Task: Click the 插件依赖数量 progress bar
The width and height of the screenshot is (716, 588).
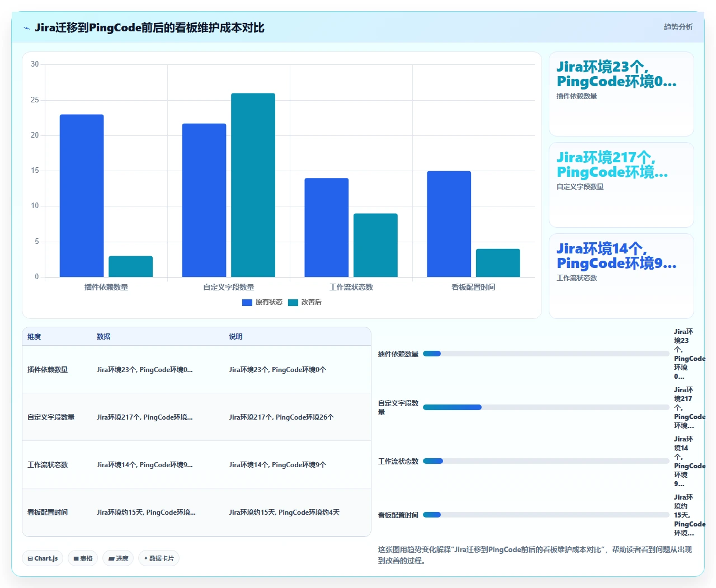Action: pos(546,354)
